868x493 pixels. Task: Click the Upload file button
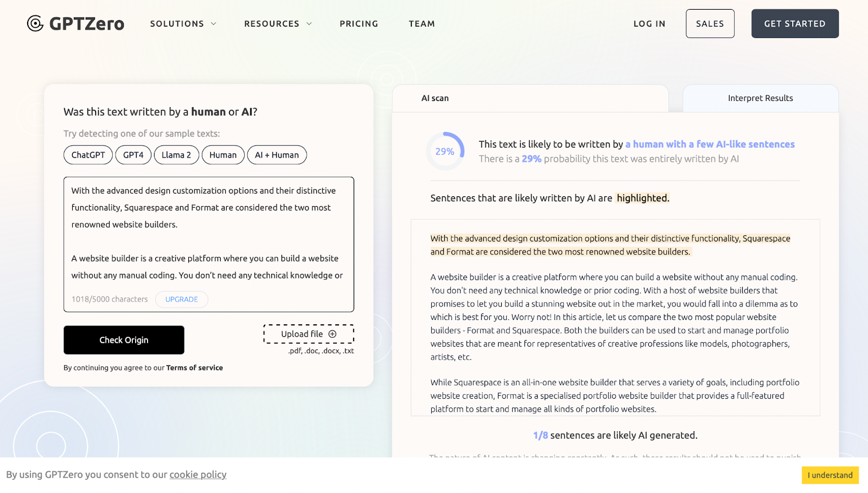(x=309, y=334)
